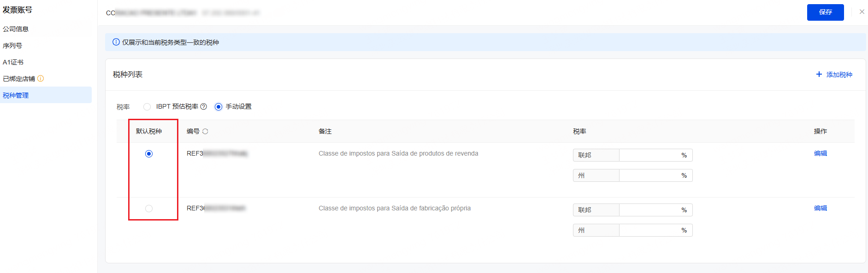The width and height of the screenshot is (868, 273).
Task: Open 序列号 in the sidebar
Action: pos(12,46)
